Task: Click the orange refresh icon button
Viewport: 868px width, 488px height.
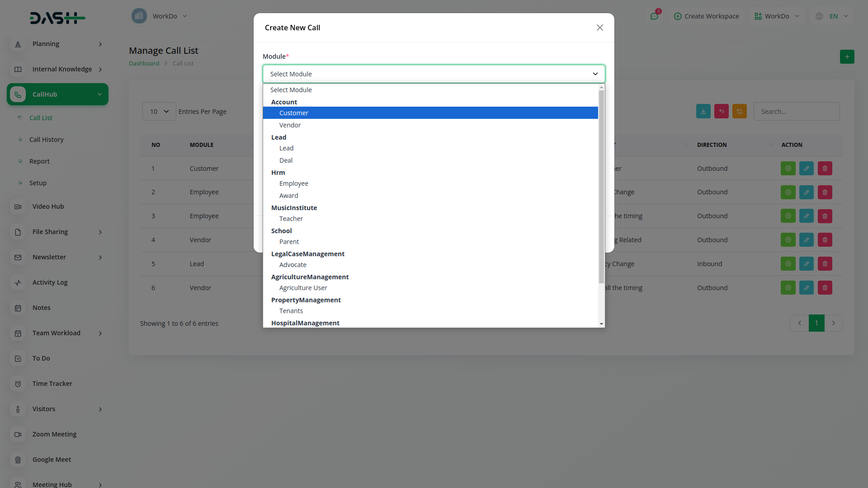Action: tap(739, 112)
